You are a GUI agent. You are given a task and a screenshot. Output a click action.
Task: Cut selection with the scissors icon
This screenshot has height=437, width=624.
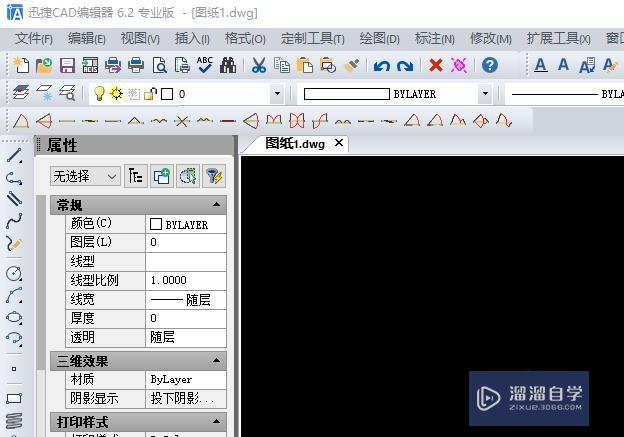coord(258,65)
